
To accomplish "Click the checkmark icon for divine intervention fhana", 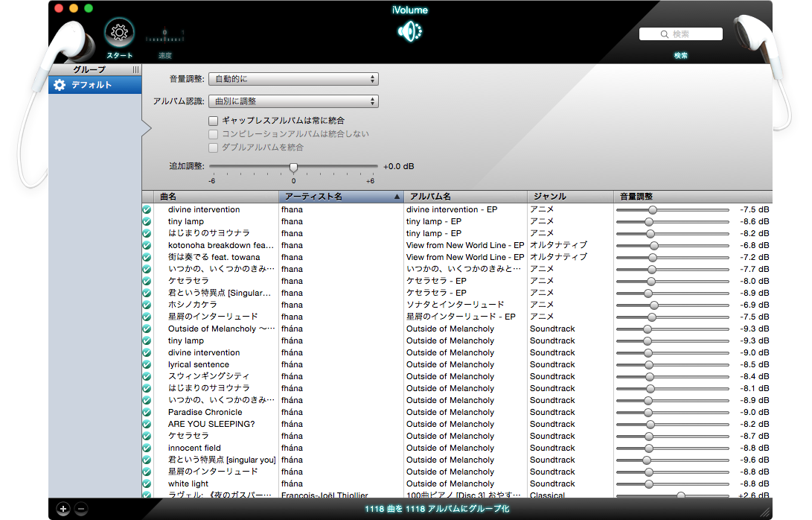I will coord(147,209).
